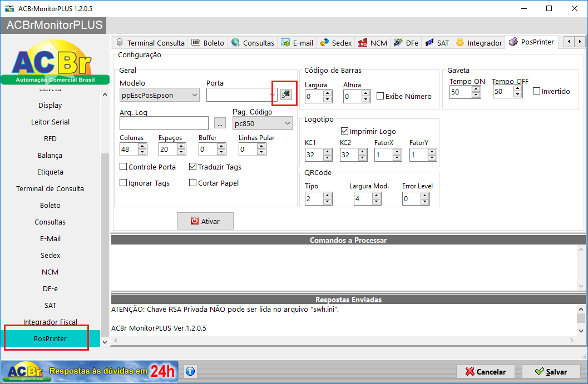This screenshot has height=384, width=588.
Task: Select DF-e in the sidebar
Action: tap(50, 288)
